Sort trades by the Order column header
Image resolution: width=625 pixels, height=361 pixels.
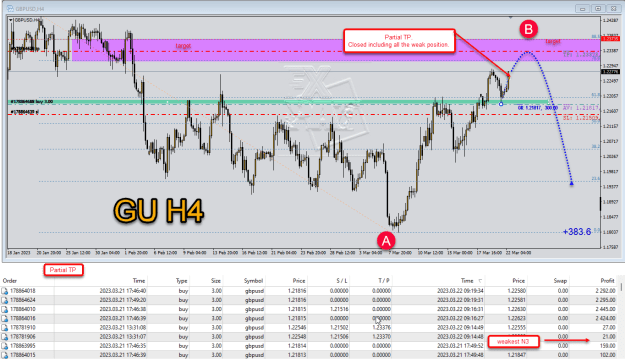click(10, 281)
